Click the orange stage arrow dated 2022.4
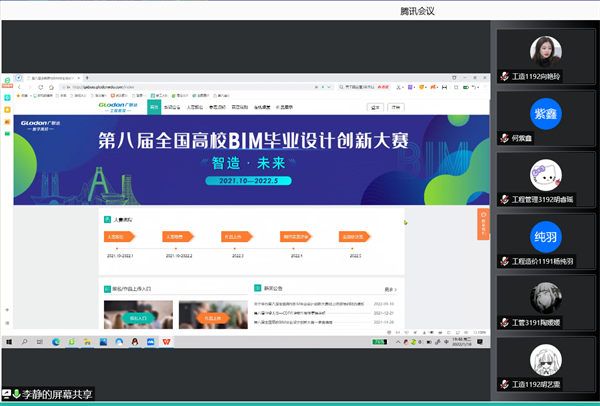This screenshot has height=406, width=600. pos(296,237)
